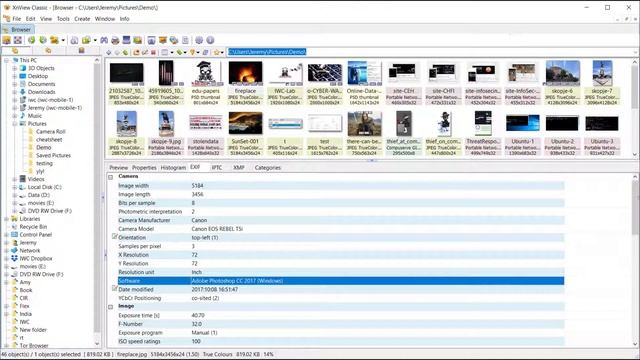Open the File menu

(16, 19)
